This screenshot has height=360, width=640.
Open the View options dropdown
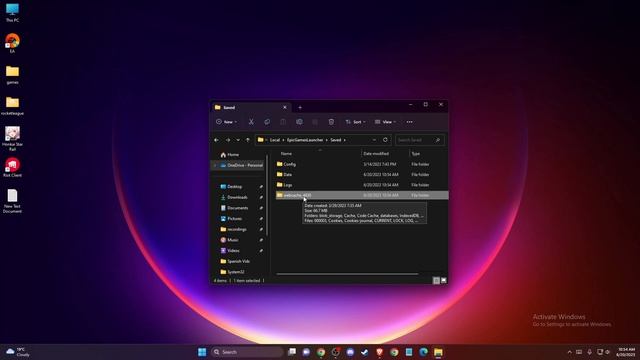click(385, 122)
